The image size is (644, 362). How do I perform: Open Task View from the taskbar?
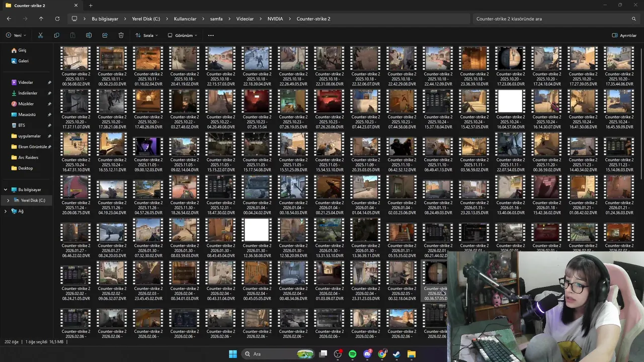pyautogui.click(x=324, y=354)
